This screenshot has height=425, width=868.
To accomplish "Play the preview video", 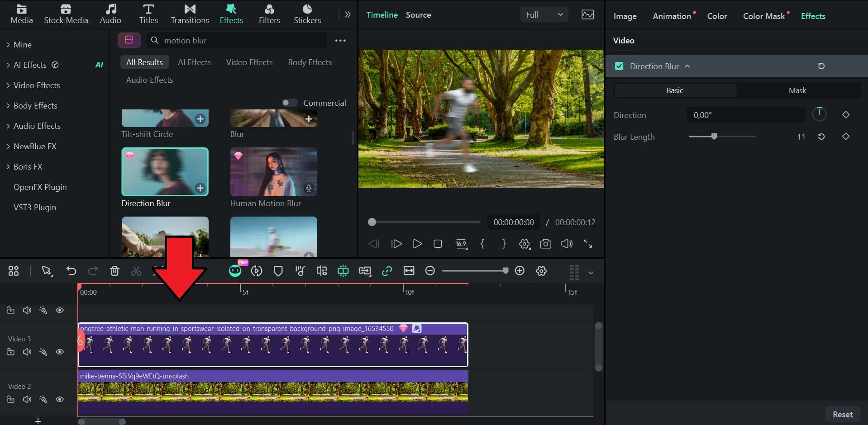I will pyautogui.click(x=417, y=244).
